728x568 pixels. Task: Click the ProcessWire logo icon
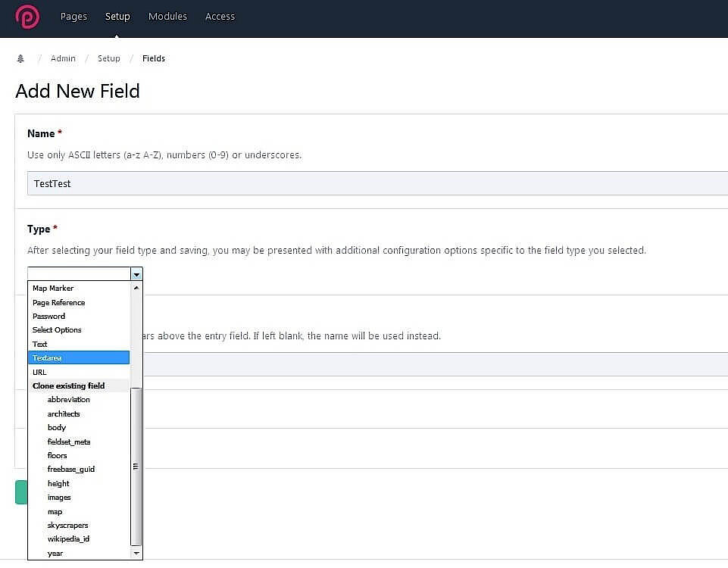pos(27,17)
